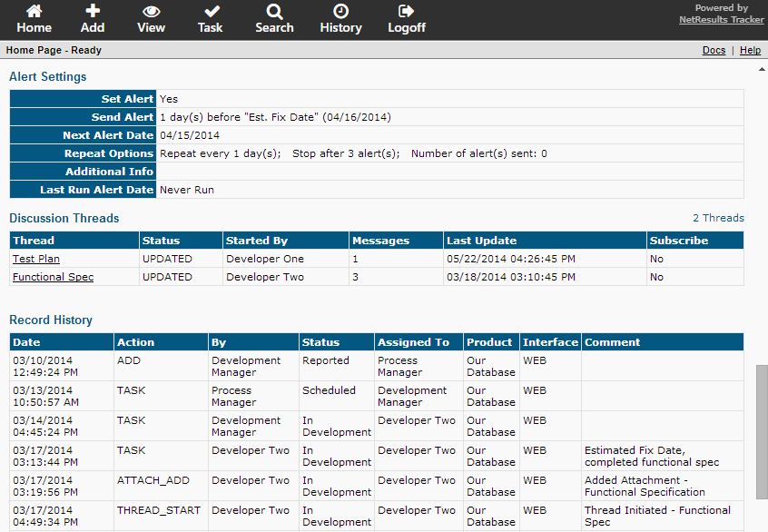This screenshot has height=532, width=768.
Task: Click the 'Home Page - Ready' status text
Action: pyautogui.click(x=54, y=50)
